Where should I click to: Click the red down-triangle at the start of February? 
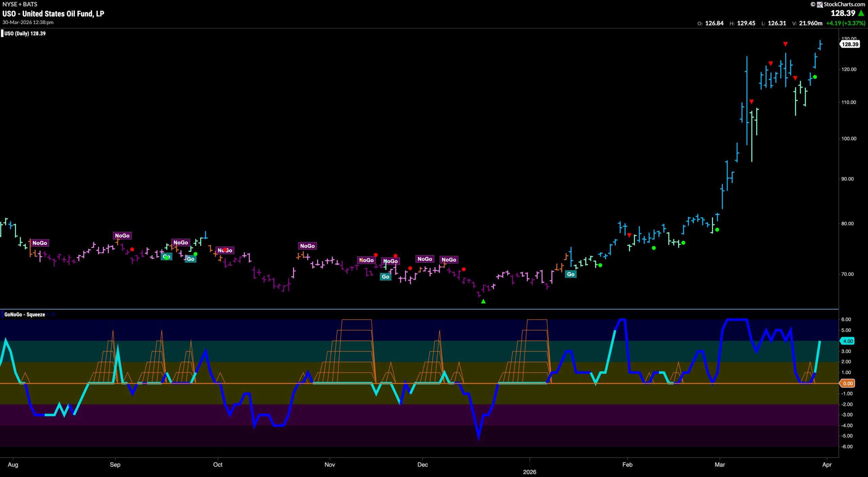click(629, 235)
